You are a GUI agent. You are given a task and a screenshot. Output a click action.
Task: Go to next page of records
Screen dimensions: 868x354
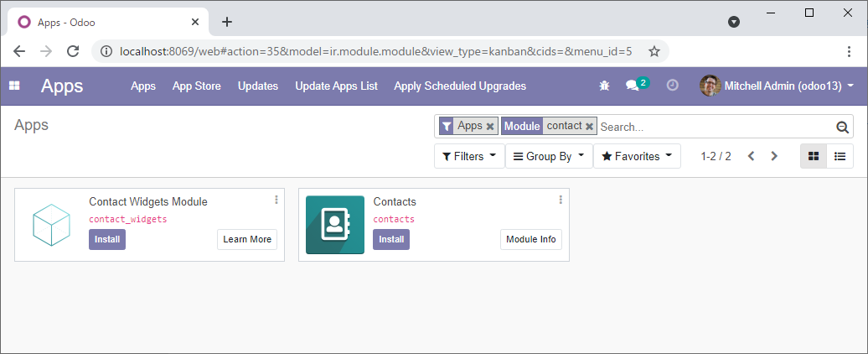774,156
